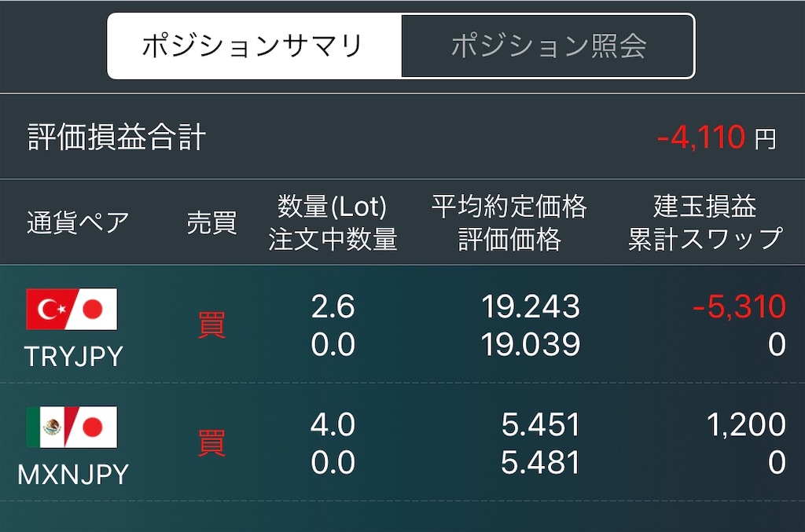Select the Turkey flag icon for TRYJPY
Screen dimensions: 805x532
point(52,309)
